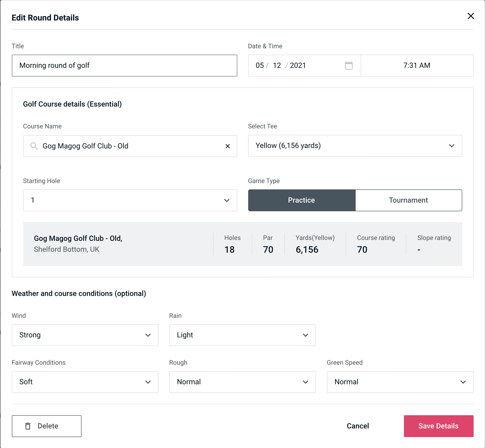Click the clear (X) icon in Course Name

(x=228, y=146)
